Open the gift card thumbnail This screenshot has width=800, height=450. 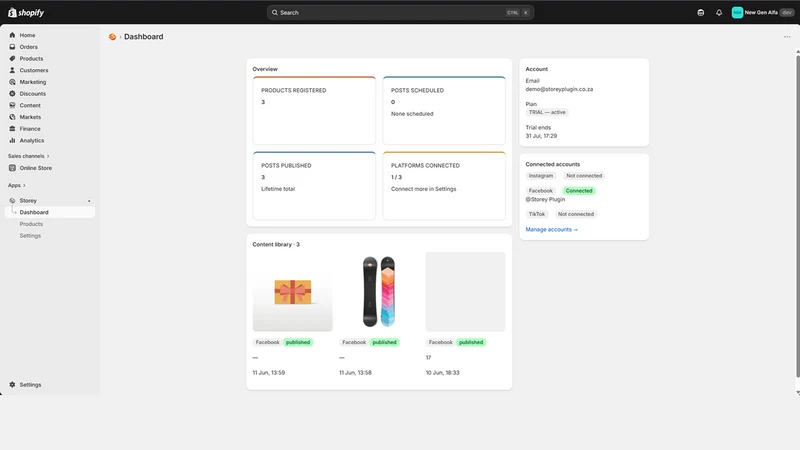coord(292,292)
